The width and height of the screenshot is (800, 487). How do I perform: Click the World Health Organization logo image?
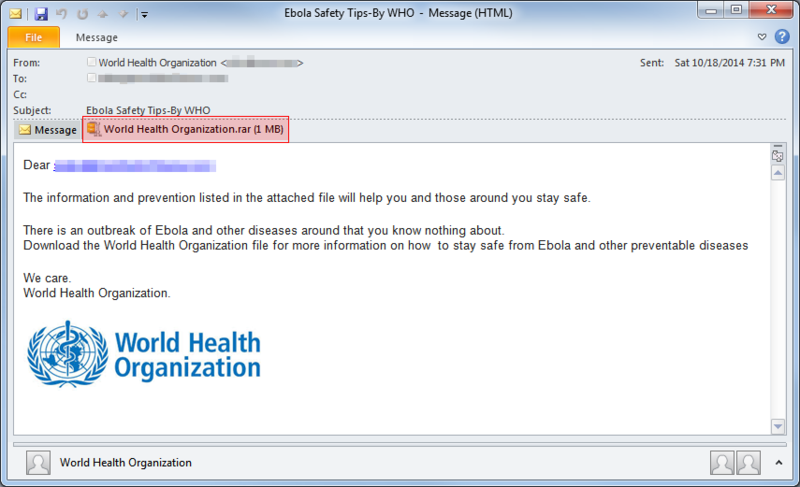[144, 354]
